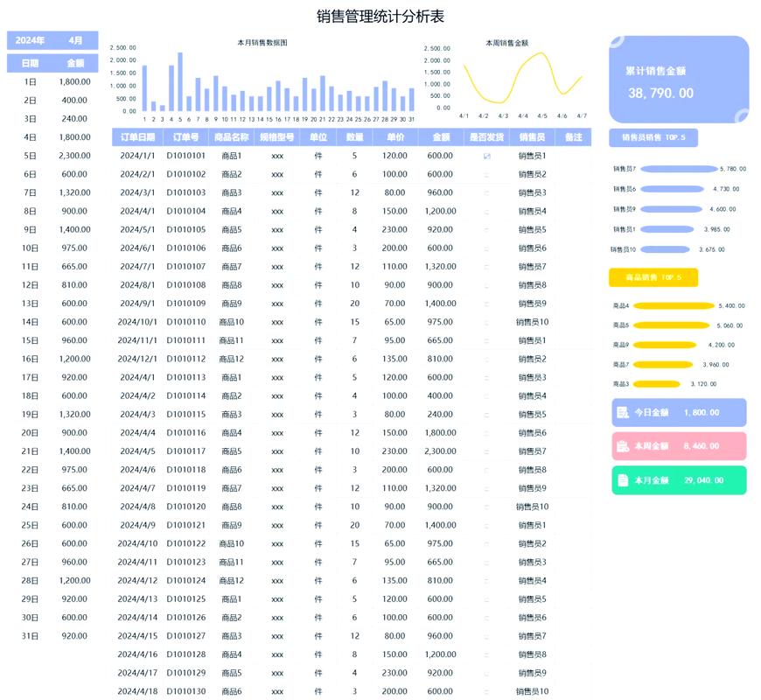
Task: Tick the 是否发货 checkbox for order D1010106
Action: (487, 248)
